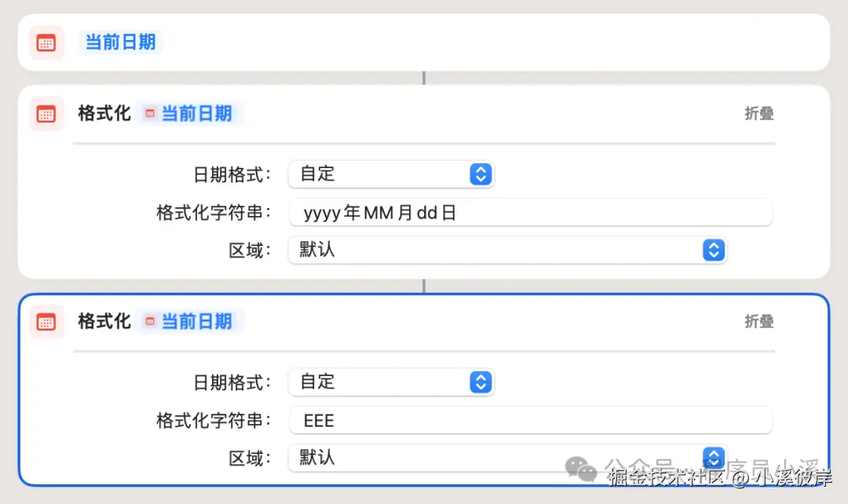Click the yyyy年MM月dd日 format string field

[531, 212]
